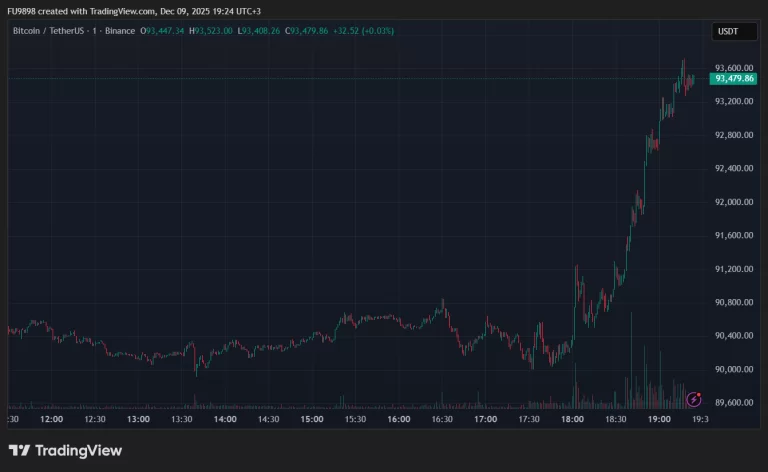The width and height of the screenshot is (768, 472).
Task: Click the 92,000.00 price scale label
Action: 733,202
